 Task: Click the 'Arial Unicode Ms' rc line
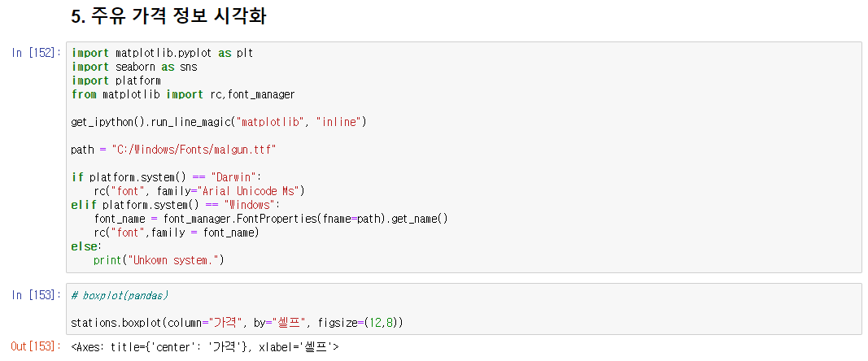tap(198, 191)
